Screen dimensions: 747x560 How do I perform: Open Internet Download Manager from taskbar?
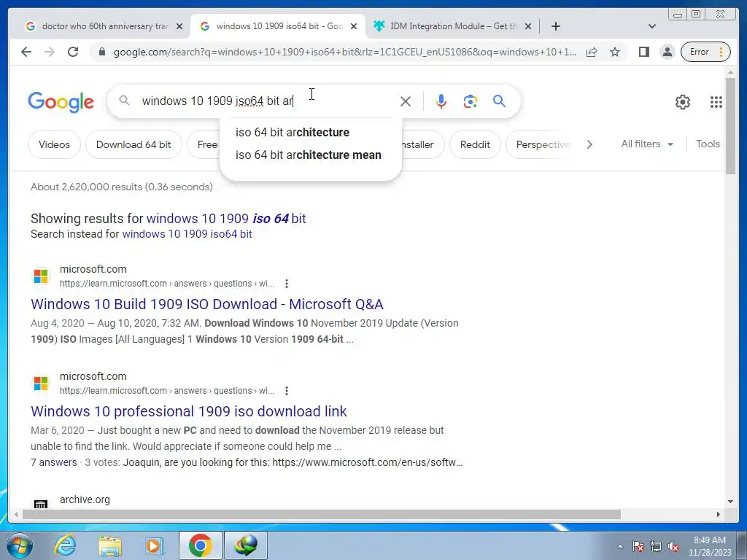point(246,545)
